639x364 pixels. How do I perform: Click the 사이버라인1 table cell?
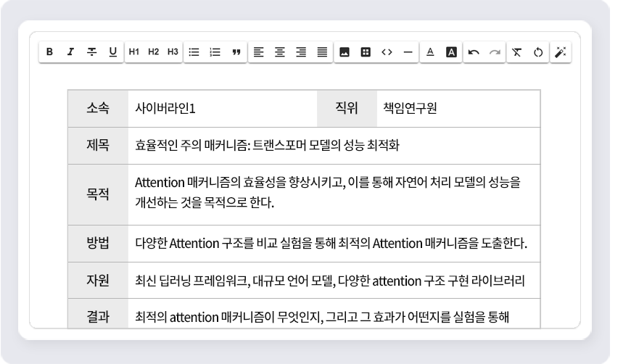[222, 109]
